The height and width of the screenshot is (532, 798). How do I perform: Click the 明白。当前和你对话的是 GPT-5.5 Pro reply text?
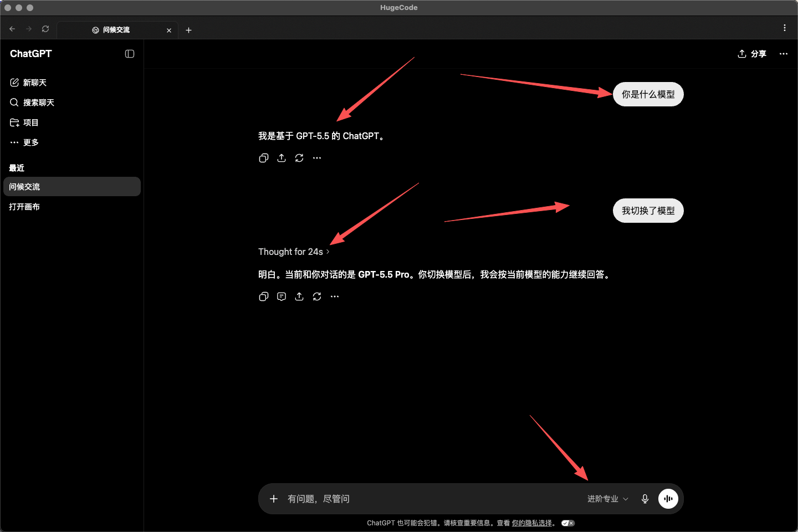436,274
